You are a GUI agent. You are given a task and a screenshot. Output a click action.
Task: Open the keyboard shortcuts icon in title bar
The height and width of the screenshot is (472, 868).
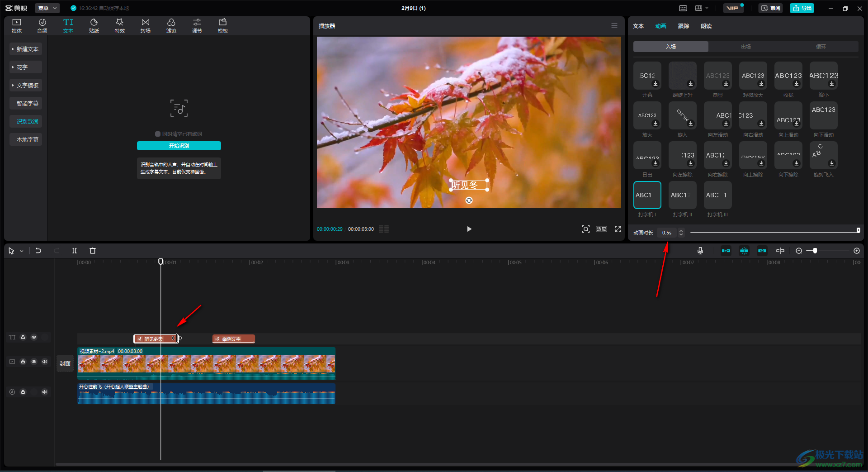coord(683,8)
